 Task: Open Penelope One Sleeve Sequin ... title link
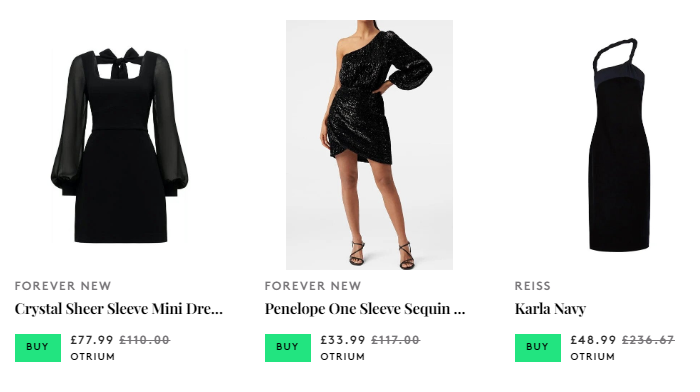365,309
